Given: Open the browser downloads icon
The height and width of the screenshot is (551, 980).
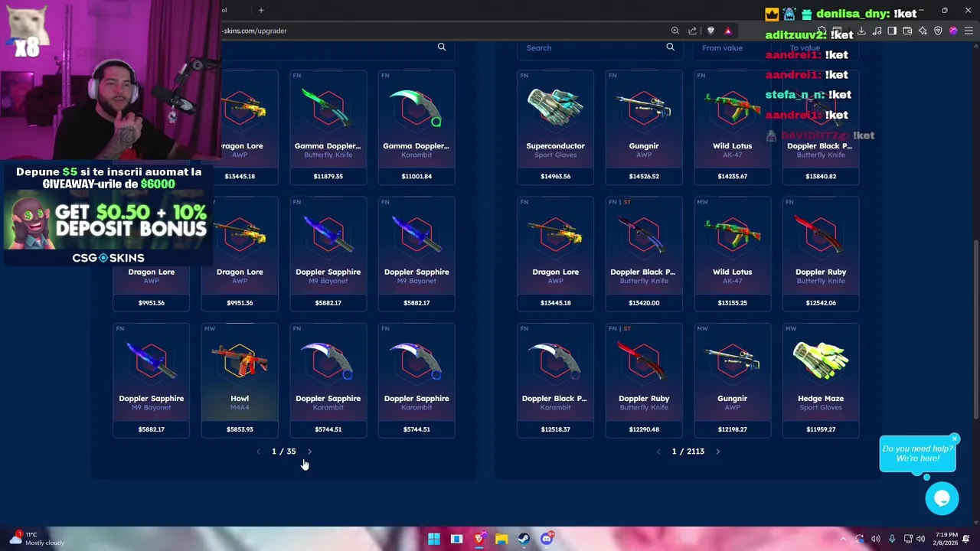Looking at the screenshot, I should point(861,31).
